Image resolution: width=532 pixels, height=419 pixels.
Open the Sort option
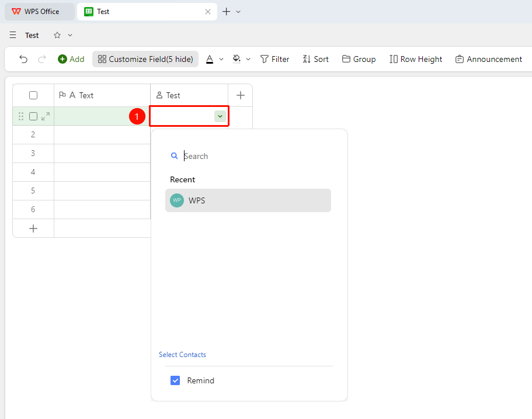coord(315,59)
